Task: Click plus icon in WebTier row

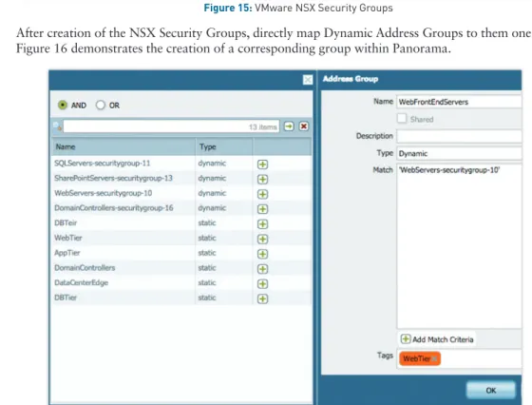Action: (x=262, y=239)
